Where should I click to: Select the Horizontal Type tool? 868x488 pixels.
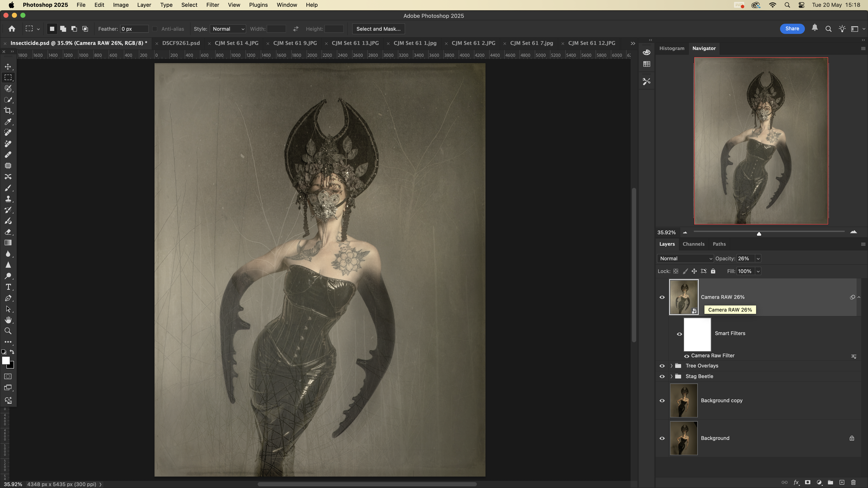[8, 287]
